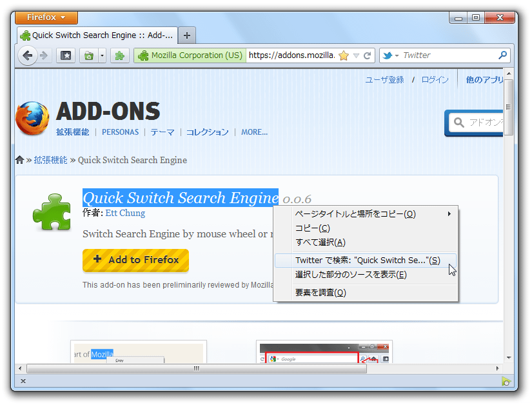The width and height of the screenshot is (532, 405).
Task: Click the search magnifier in search bar
Action: (502, 55)
